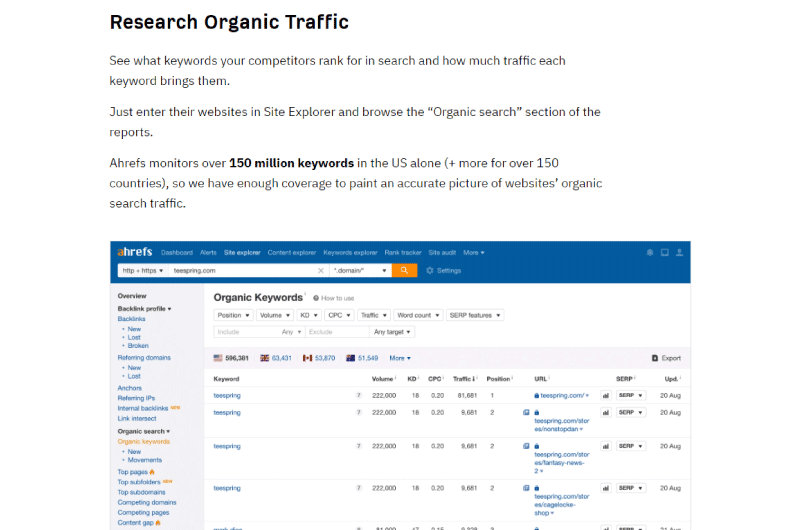The image size is (800, 530).
Task: Click the Exclude keywords input field
Action: click(x=337, y=332)
